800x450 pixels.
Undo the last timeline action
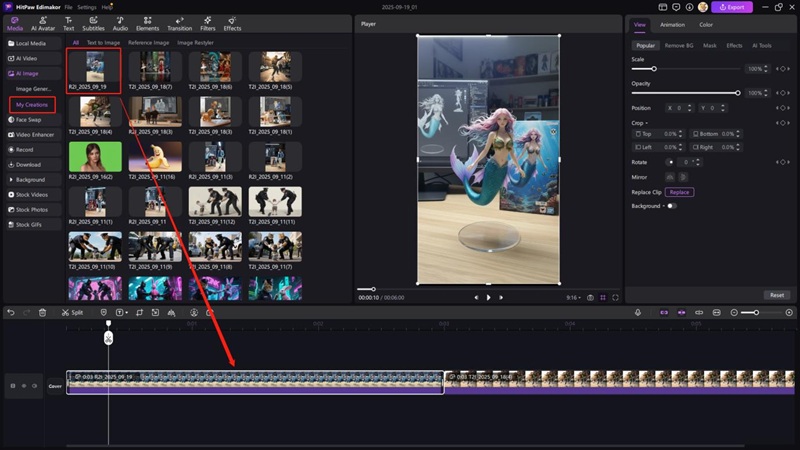pos(11,312)
